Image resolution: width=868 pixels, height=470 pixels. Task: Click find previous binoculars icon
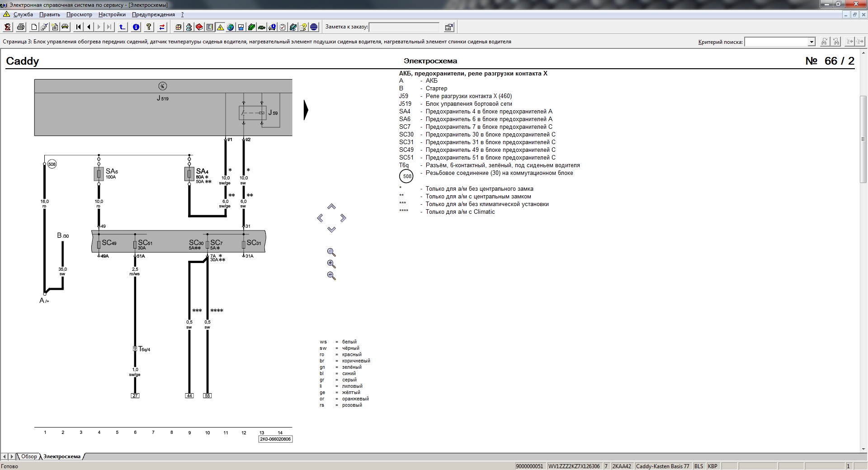click(x=836, y=42)
